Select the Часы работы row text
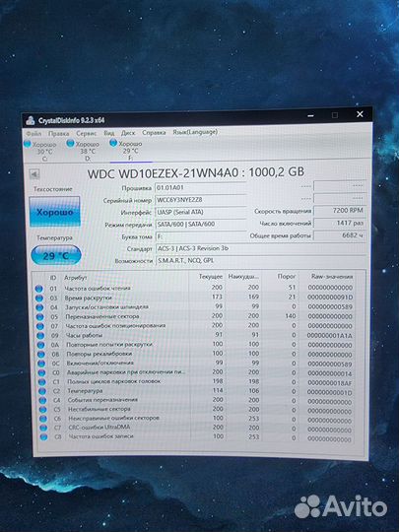The height and width of the screenshot is (532, 399). pos(84,335)
